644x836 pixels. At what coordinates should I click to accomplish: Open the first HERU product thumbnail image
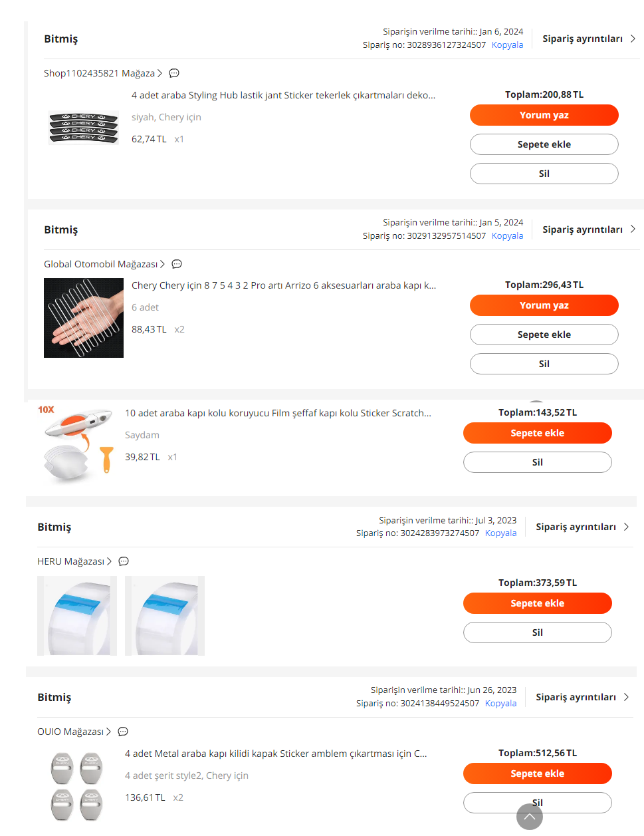[77, 616]
